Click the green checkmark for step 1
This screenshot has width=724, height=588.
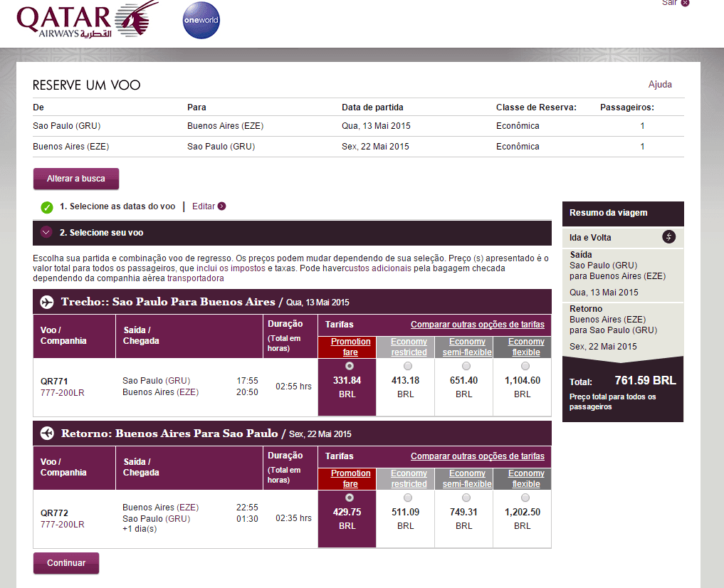[47, 207]
